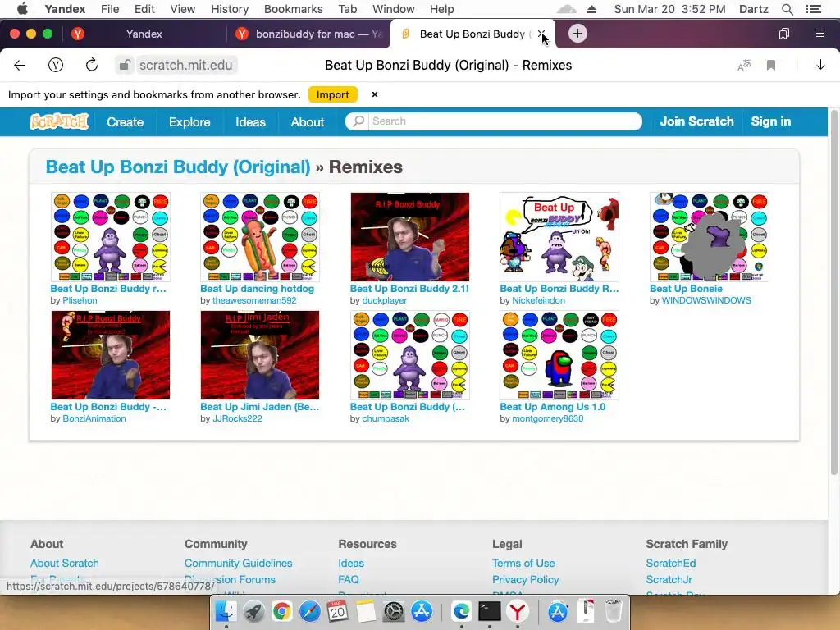The width and height of the screenshot is (840, 630).
Task: Open the Beat Up Bonzi Buddy 2.1! thumbnail
Action: coord(410,237)
